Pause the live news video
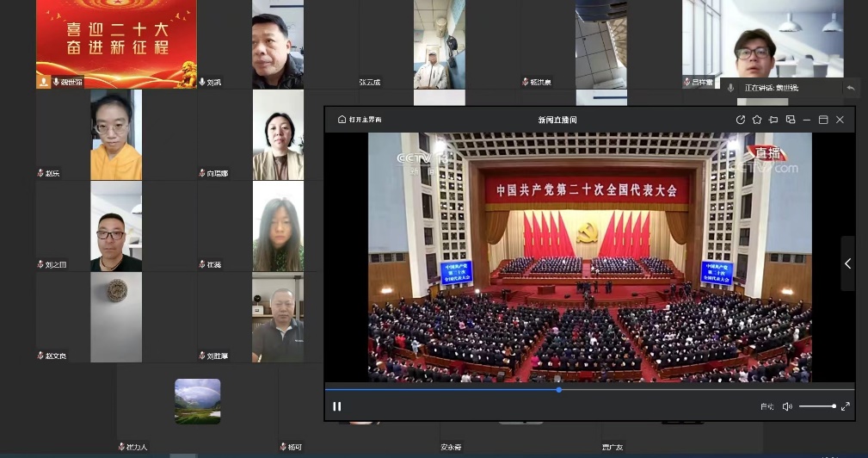The width and height of the screenshot is (868, 458). tap(337, 406)
